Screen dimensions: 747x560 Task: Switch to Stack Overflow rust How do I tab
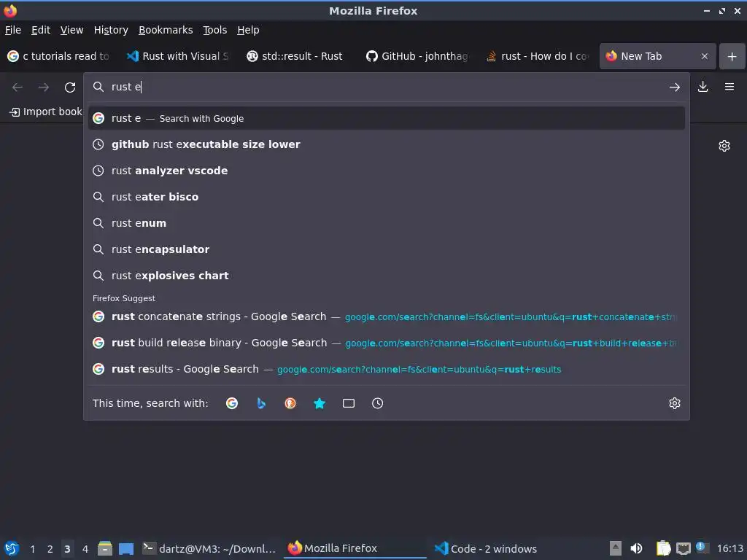click(537, 56)
